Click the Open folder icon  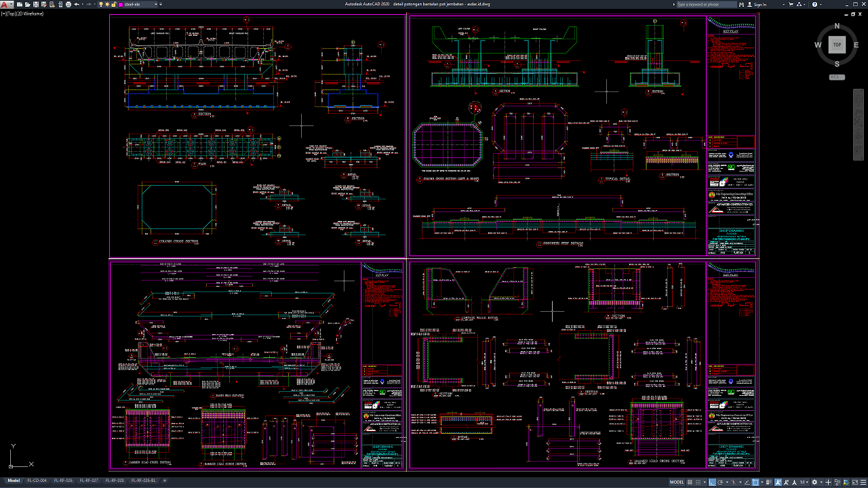pos(27,4)
